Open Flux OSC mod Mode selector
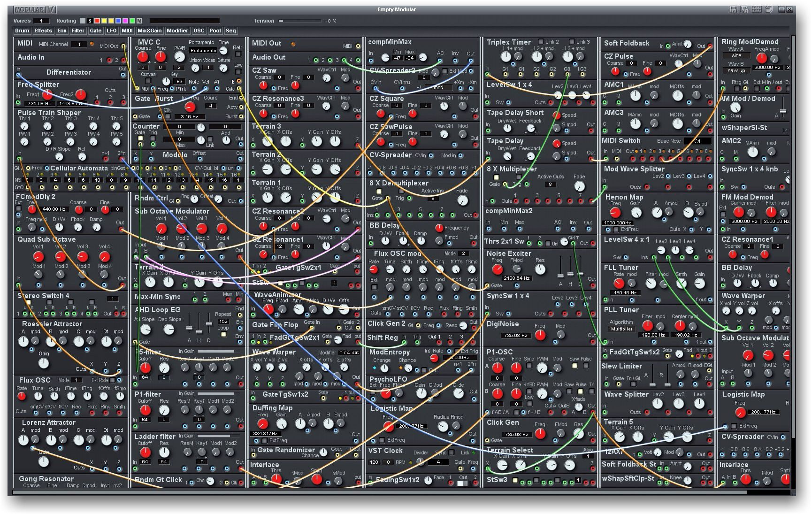The image size is (812, 514). (x=463, y=253)
